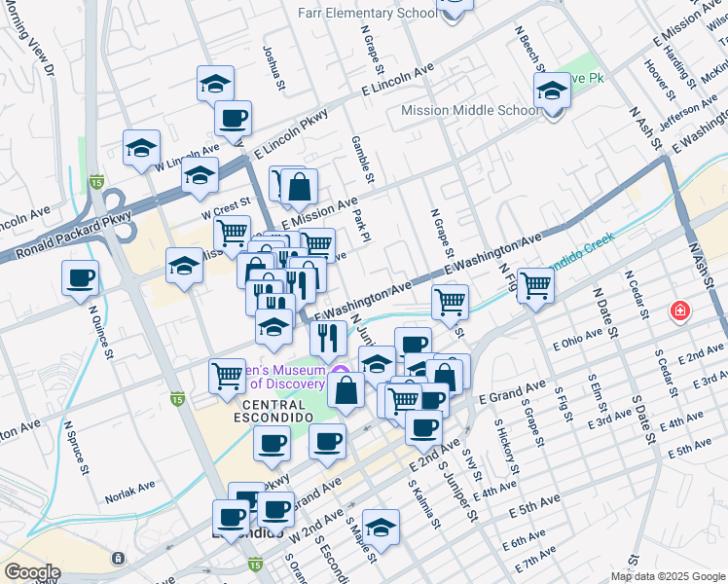Screen dimensions: 728x584
Task: Select the N Cedar St street label
Action: [x=637, y=295]
